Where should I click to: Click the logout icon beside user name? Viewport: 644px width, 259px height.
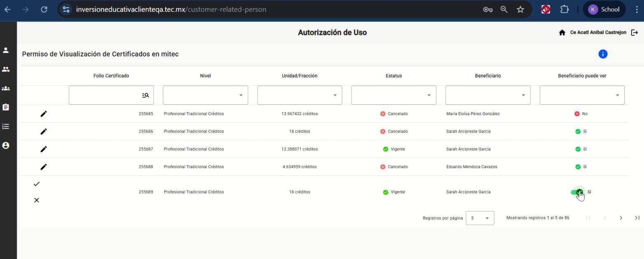pos(635,33)
